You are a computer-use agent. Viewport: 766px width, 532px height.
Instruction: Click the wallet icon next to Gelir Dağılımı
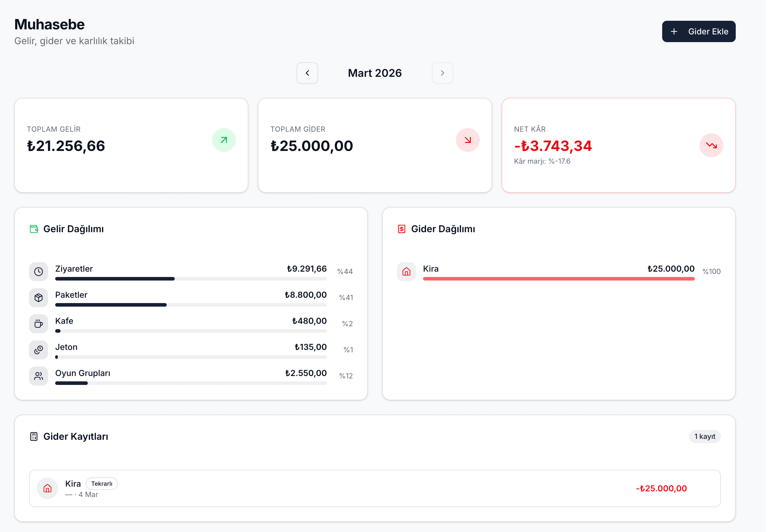pos(34,229)
